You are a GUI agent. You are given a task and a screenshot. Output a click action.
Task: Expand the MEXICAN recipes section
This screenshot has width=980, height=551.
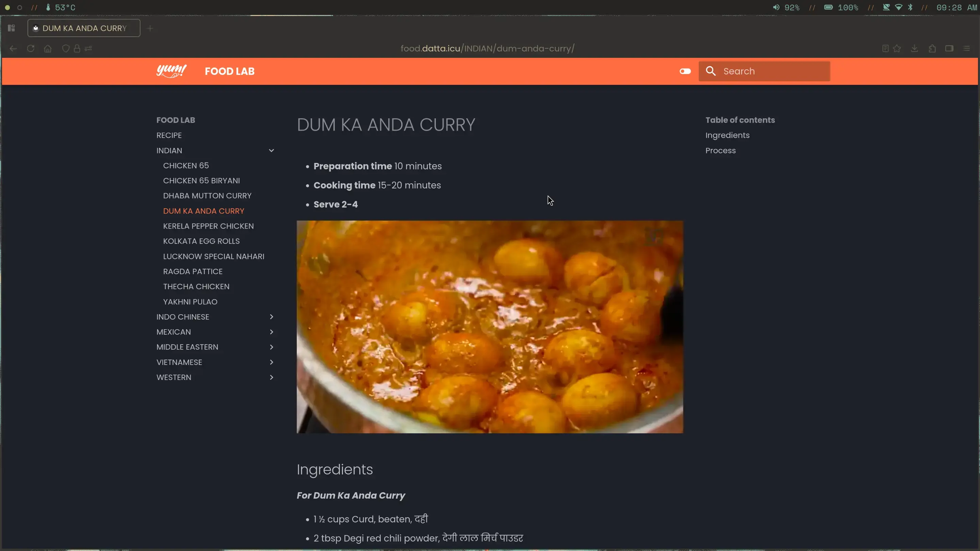point(271,332)
